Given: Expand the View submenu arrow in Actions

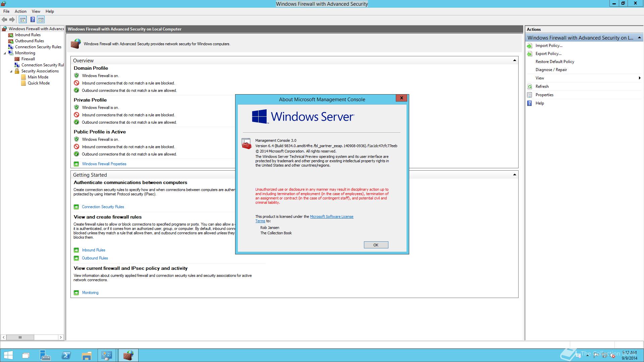Looking at the screenshot, I should tap(640, 78).
